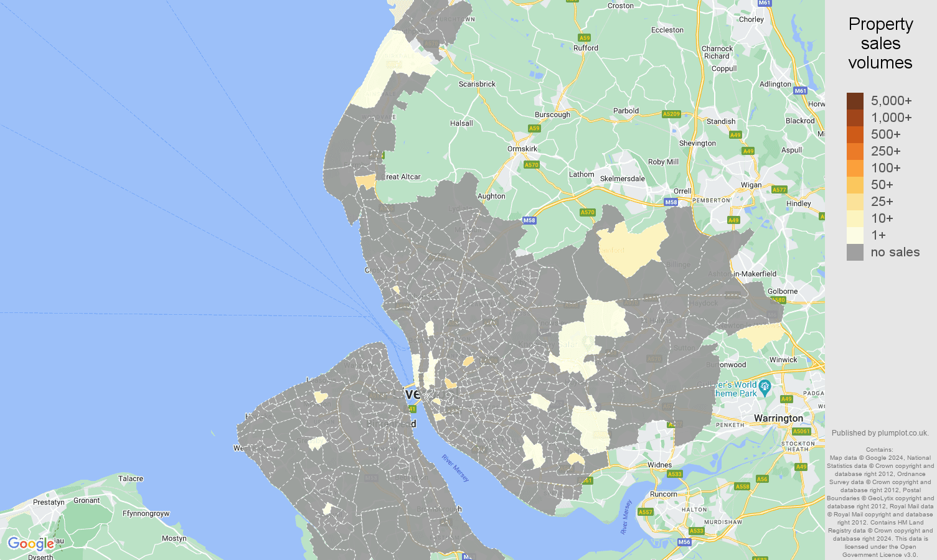Viewport: 937px width, 560px height.
Task: Click the Parbold village label
Action: coord(626,111)
